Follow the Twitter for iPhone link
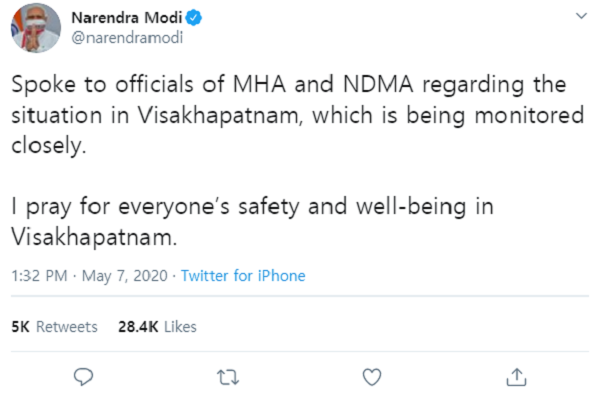The height and width of the screenshot is (395, 600). click(243, 276)
